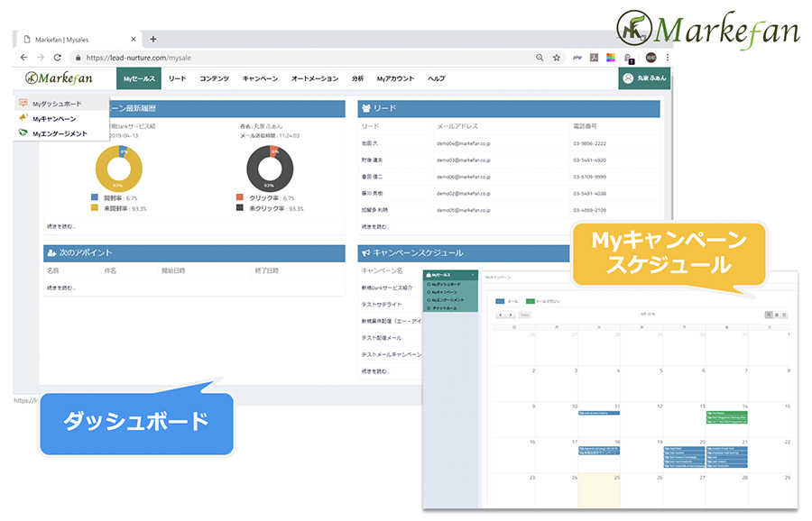This screenshot has width=812, height=521.
Task: Go to next month in calendar window
Action: (x=510, y=315)
